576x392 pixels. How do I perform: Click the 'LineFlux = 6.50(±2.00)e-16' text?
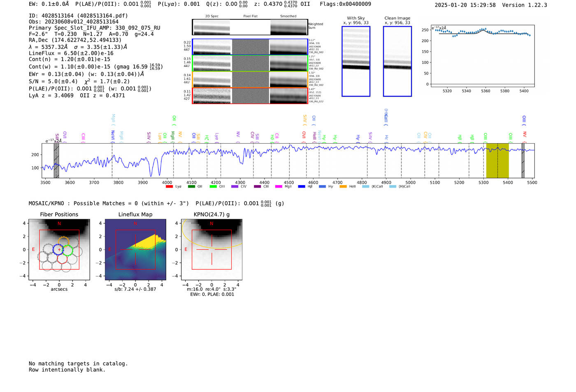(x=71, y=53)
